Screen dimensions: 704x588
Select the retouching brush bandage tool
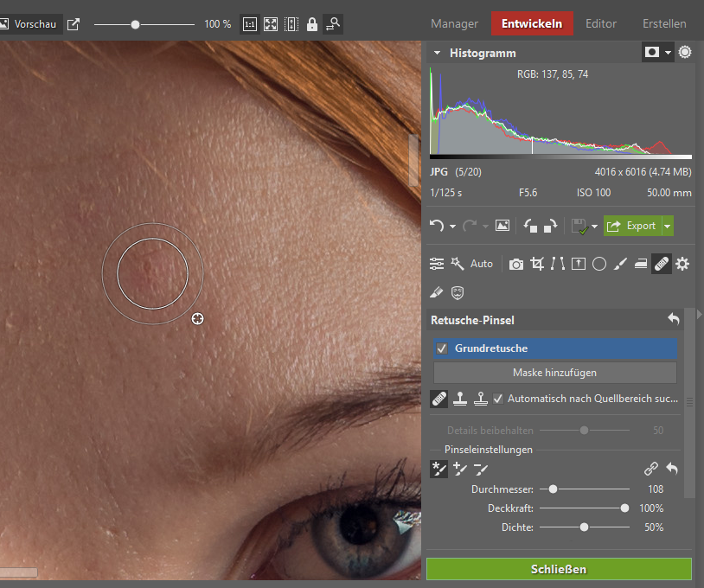(x=662, y=264)
